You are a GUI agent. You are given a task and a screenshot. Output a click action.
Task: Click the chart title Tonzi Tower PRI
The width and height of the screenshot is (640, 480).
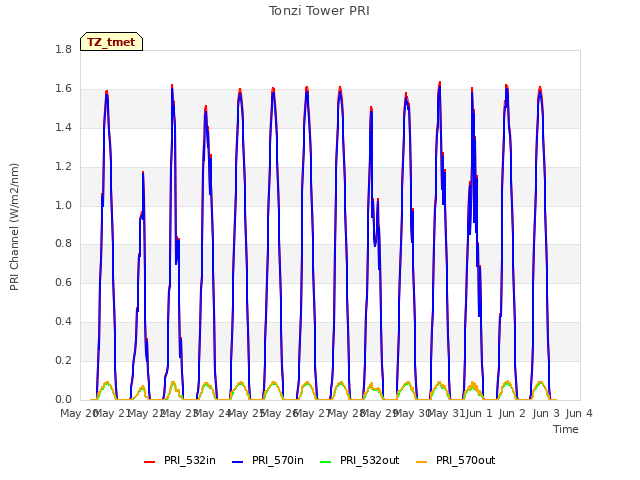tap(319, 11)
